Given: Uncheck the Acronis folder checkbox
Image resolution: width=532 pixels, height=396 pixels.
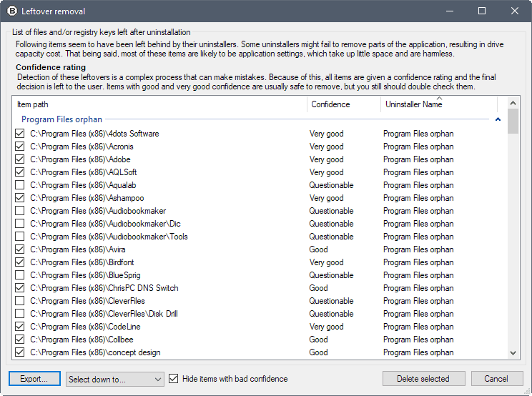Looking at the screenshot, I should coord(20,147).
